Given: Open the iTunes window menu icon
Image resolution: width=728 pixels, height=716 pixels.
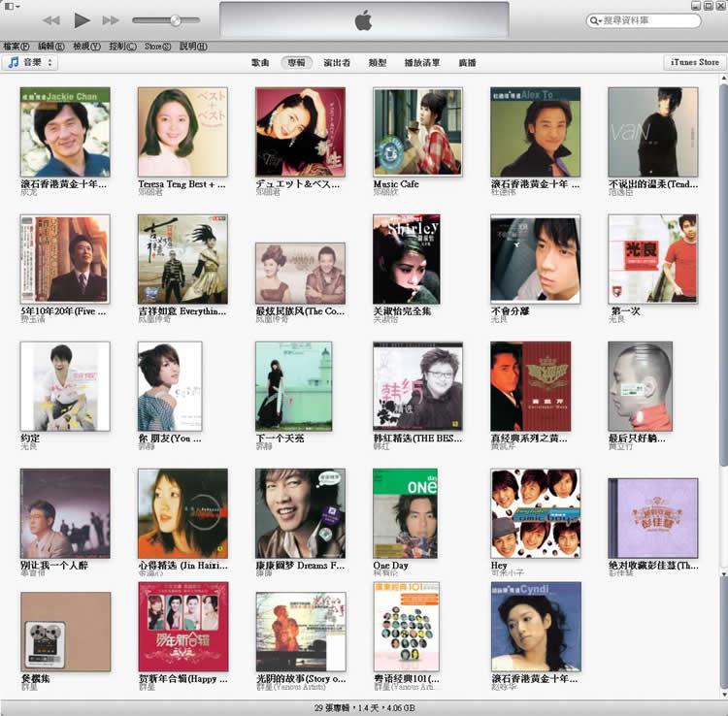Looking at the screenshot, I should coord(12,6).
